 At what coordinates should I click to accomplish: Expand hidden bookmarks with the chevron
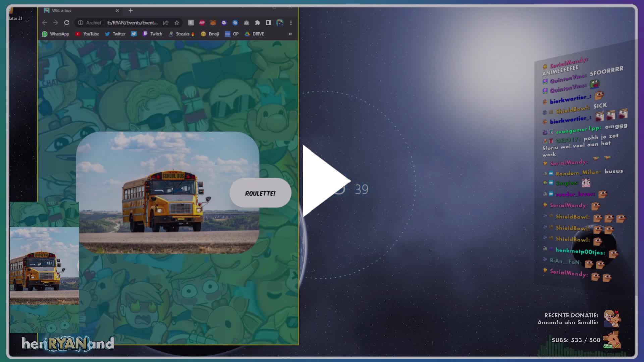pyautogui.click(x=290, y=34)
